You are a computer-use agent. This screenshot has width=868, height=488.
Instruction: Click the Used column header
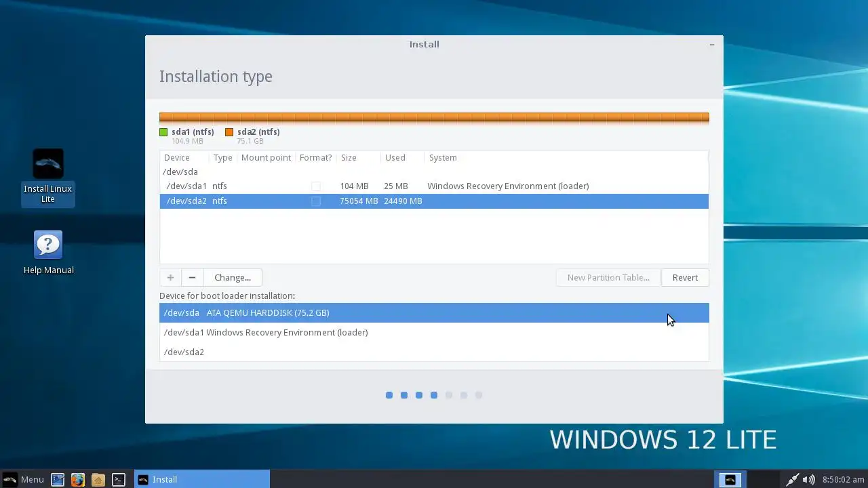403,157
